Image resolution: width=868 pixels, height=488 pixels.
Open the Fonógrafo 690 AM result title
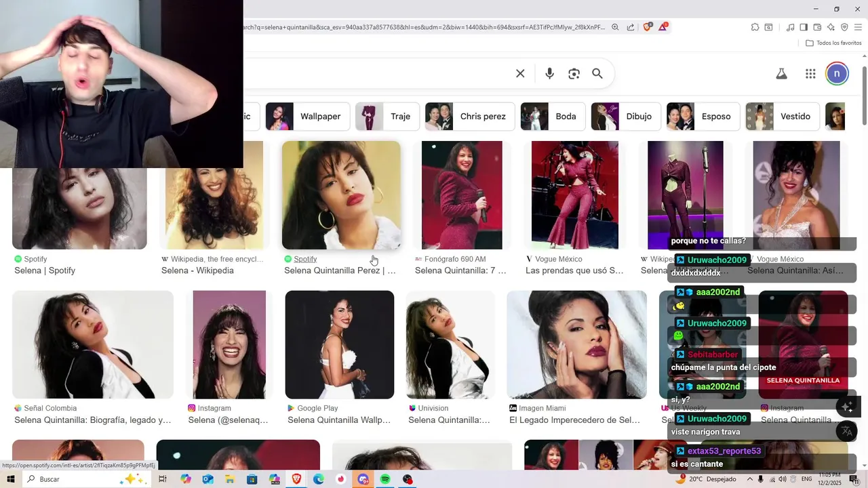click(x=460, y=270)
